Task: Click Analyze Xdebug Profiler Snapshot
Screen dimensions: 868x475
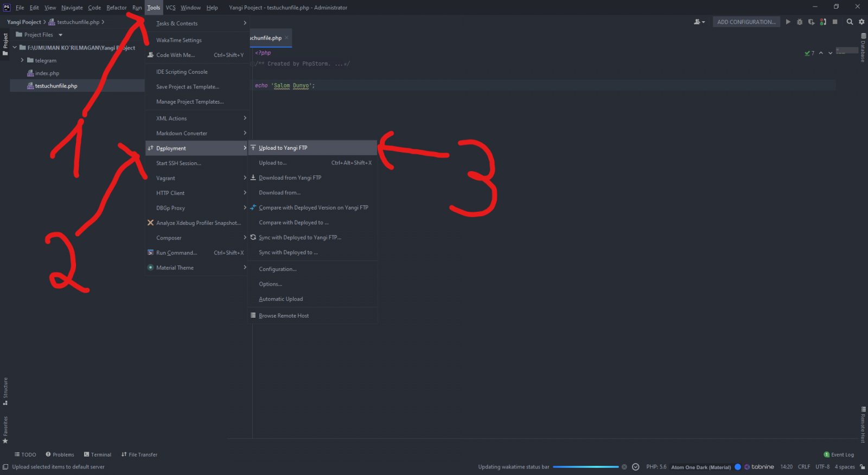Action: pyautogui.click(x=197, y=223)
